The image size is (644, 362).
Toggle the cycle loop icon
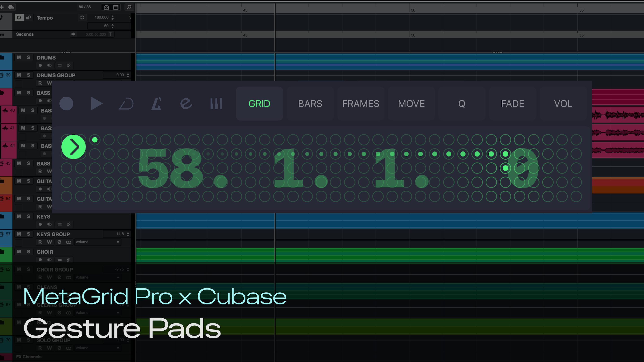tap(126, 104)
